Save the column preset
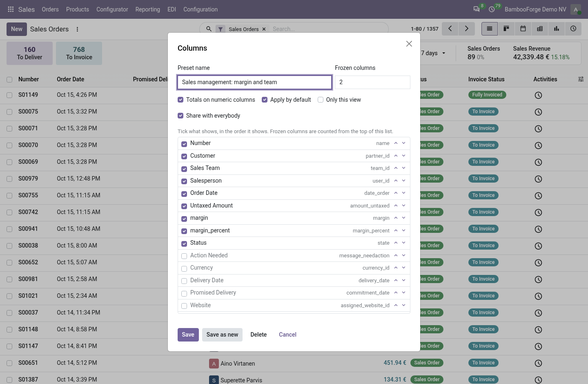Viewport: 588px width, 384px height. tap(188, 335)
